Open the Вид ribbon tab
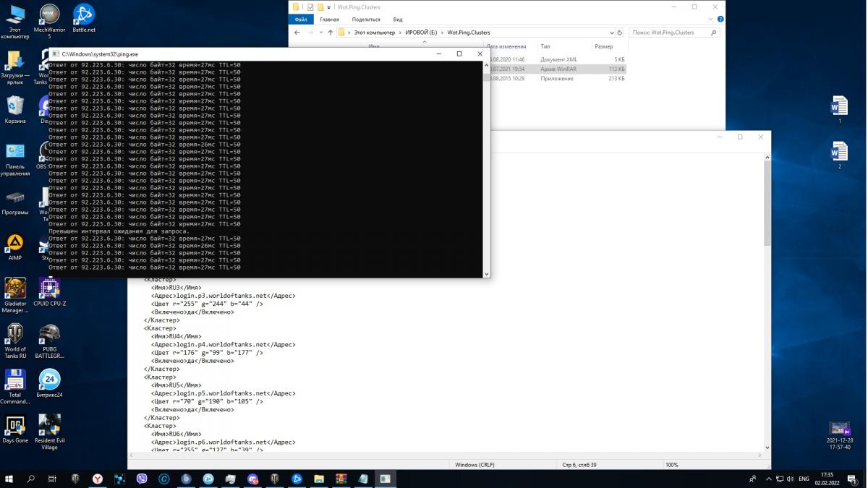 pyautogui.click(x=398, y=20)
